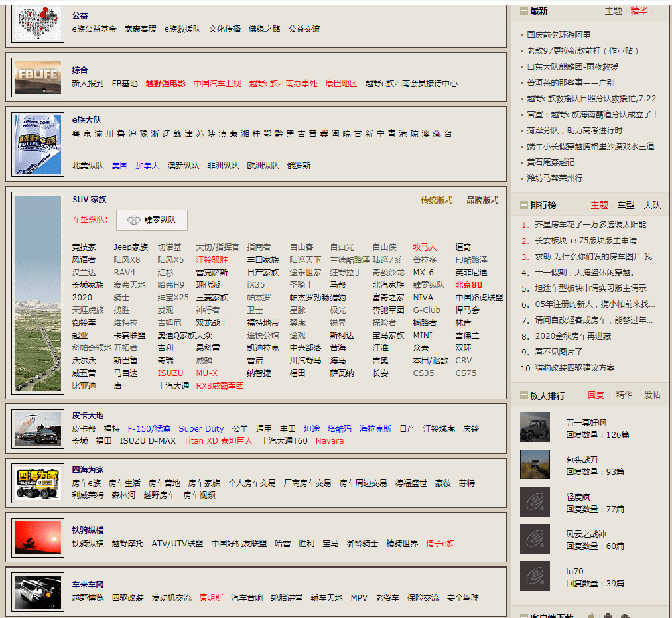
Task: Open ranking item 猎豹改装四驱建议方案
Action: click(574, 368)
